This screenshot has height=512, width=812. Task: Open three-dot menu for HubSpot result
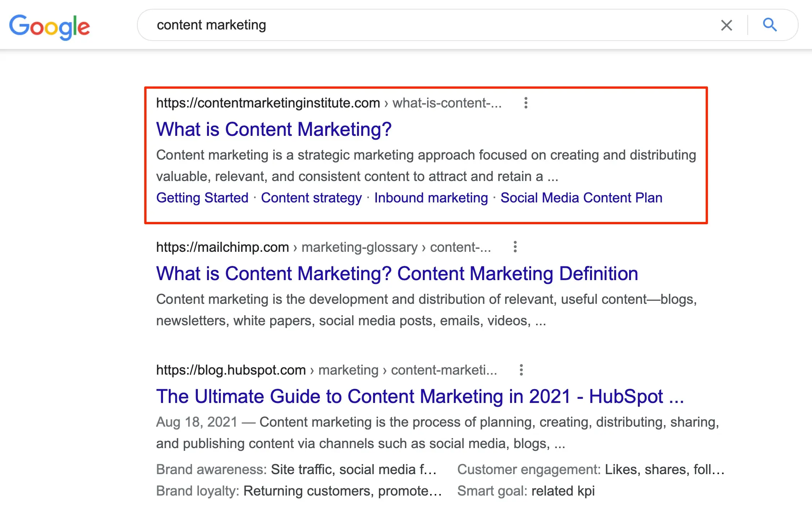pyautogui.click(x=521, y=370)
